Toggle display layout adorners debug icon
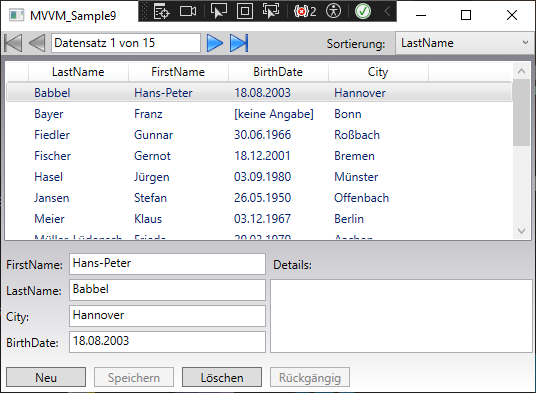This screenshot has width=536, height=393. tap(245, 11)
